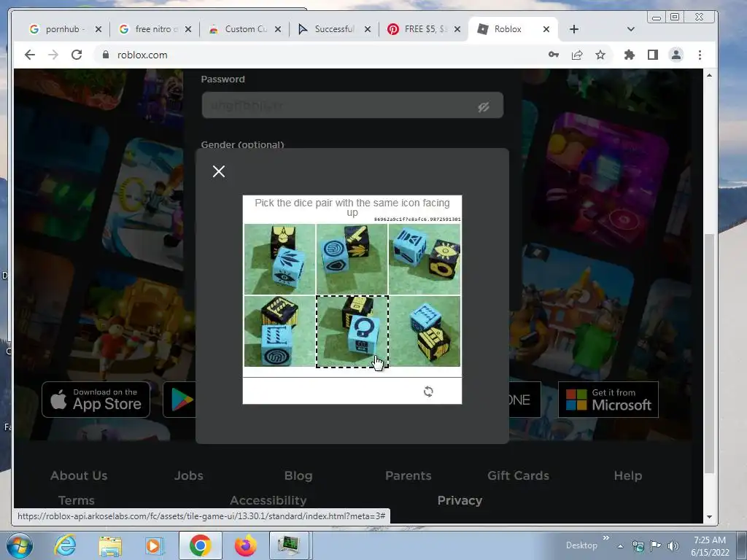747x560 pixels.
Task: Open the taskbar clock showing 7:25 AM
Action: coord(710,545)
